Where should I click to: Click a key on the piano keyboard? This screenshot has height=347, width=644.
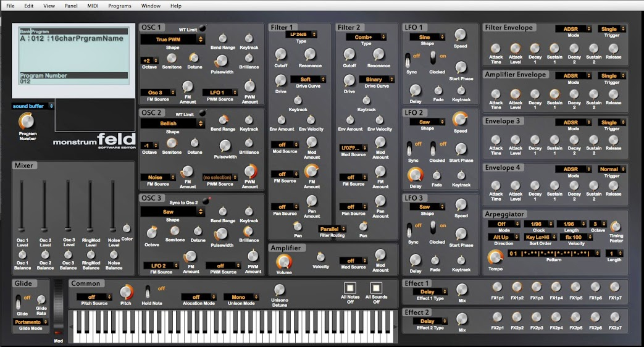pyautogui.click(x=232, y=327)
